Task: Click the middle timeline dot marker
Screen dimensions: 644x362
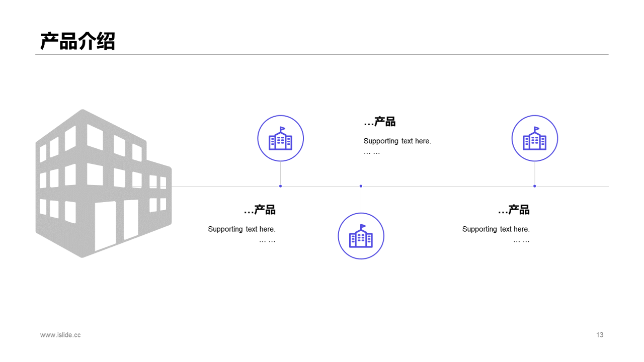Action: (x=361, y=186)
